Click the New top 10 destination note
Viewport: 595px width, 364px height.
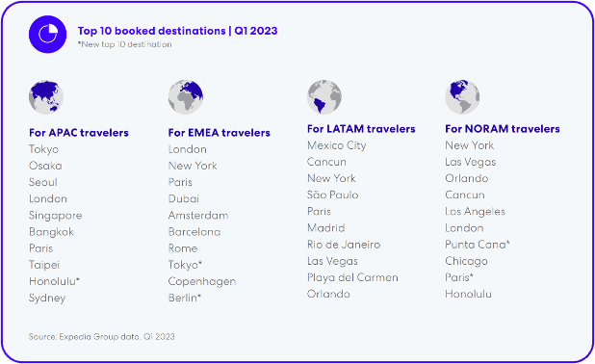(x=125, y=44)
